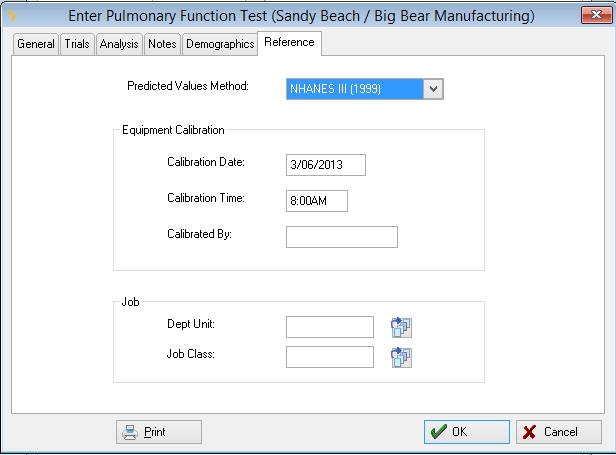The width and height of the screenshot is (616, 455).
Task: Open the Job Class lookup icon
Action: click(x=401, y=357)
